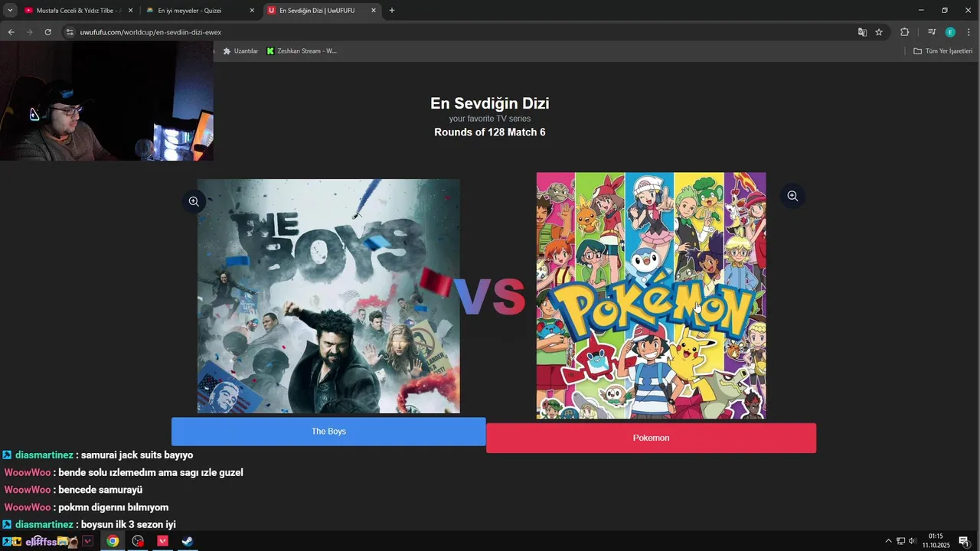Go forward in browser history
980x551 pixels.
point(29,32)
